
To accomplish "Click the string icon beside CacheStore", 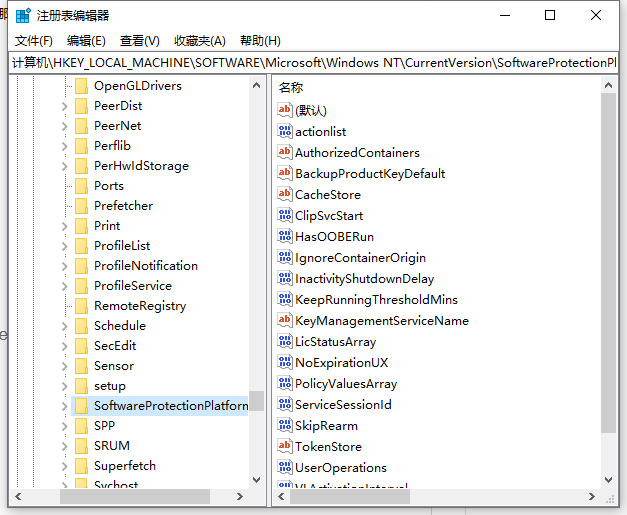I will point(285,194).
